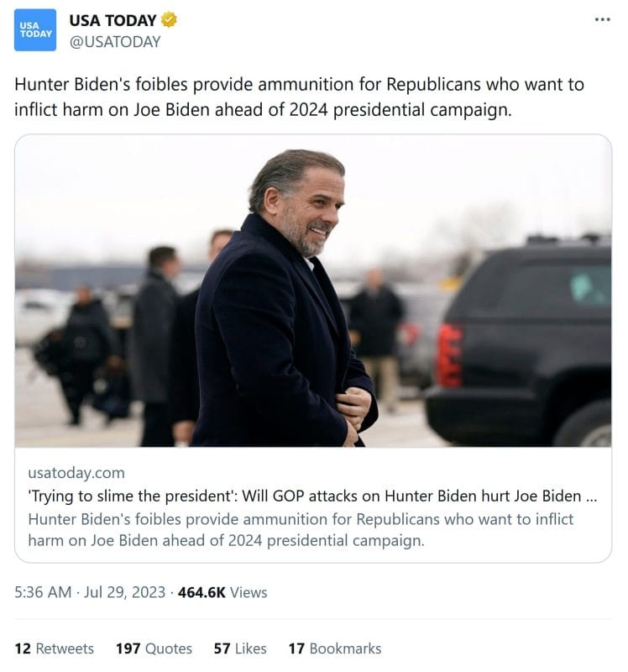Click the 5:36 AM timestamp
The image size is (628, 672).
point(43,592)
